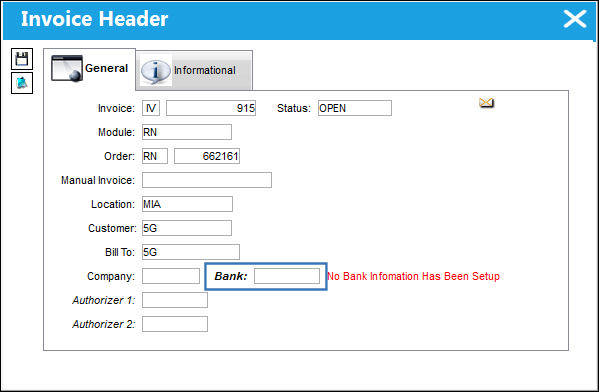Click the 'Invoice Header' window title
The width and height of the screenshot is (599, 392).
pyautogui.click(x=94, y=19)
